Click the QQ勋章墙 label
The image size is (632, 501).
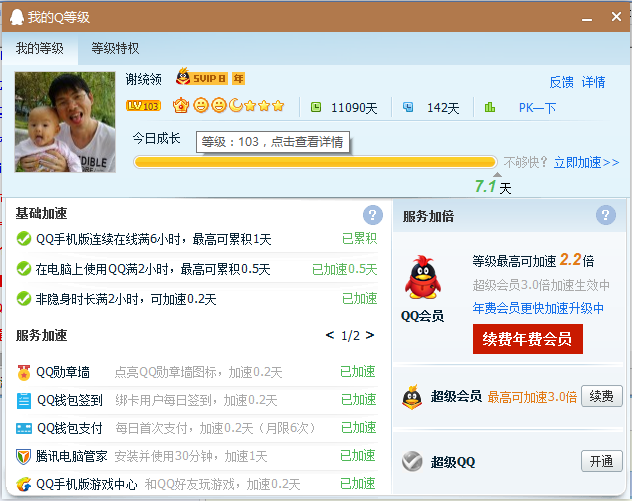click(x=63, y=372)
